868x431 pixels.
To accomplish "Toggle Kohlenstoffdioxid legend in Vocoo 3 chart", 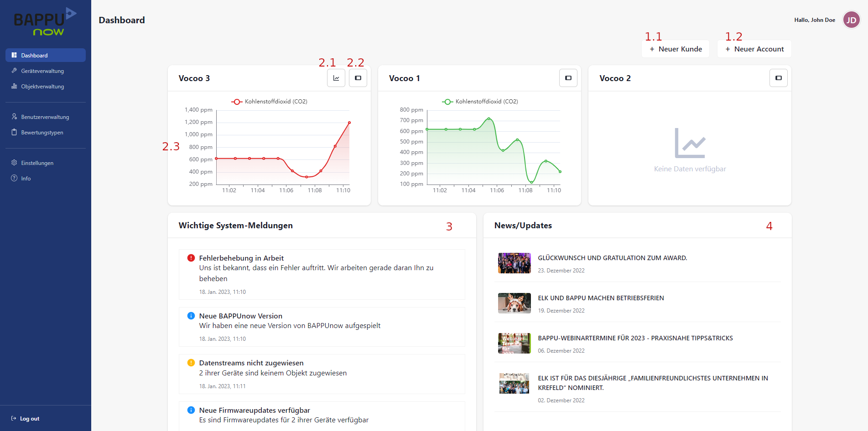I will [270, 102].
